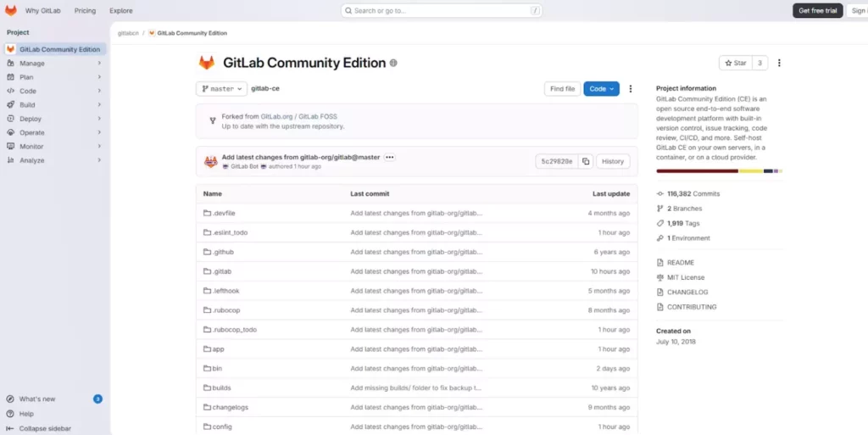Open the Pricing header link
The image size is (868, 435).
[x=85, y=10]
